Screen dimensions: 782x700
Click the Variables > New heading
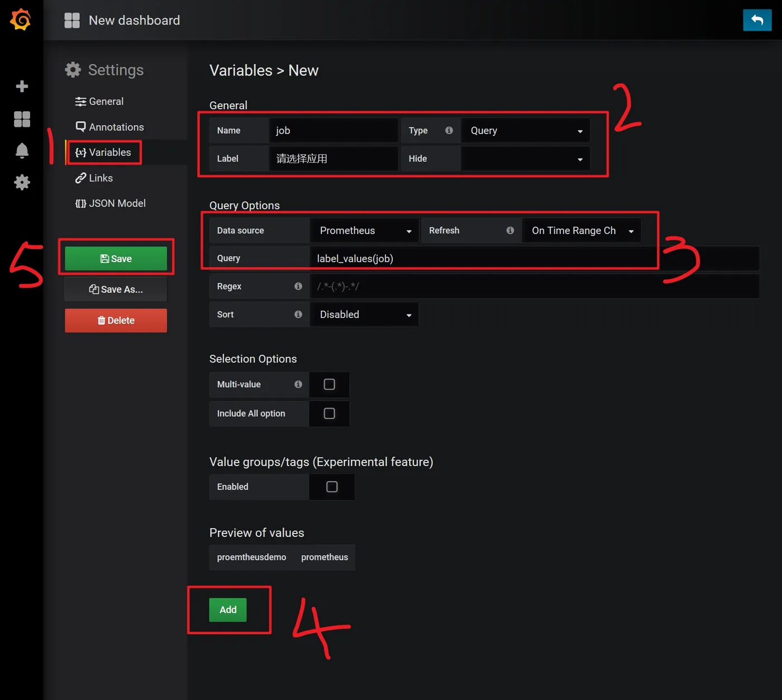pyautogui.click(x=264, y=70)
